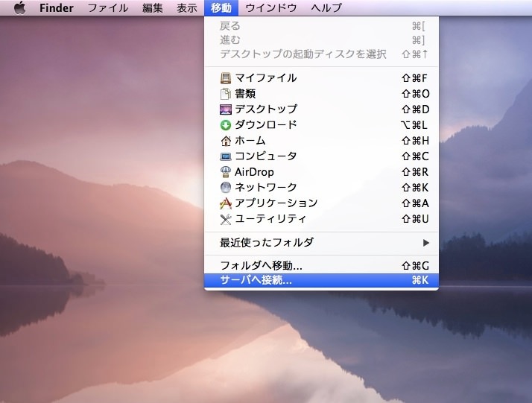Click the ⇧⌘H shortcut beside ホーム

(415, 141)
